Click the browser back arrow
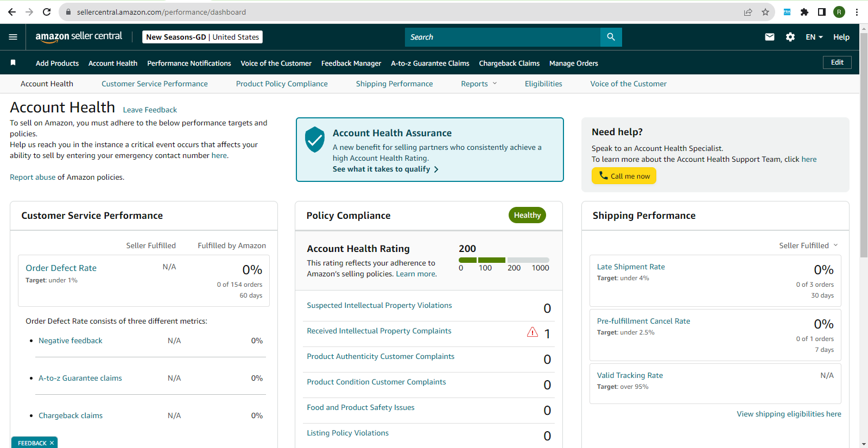868x448 pixels. [12, 12]
